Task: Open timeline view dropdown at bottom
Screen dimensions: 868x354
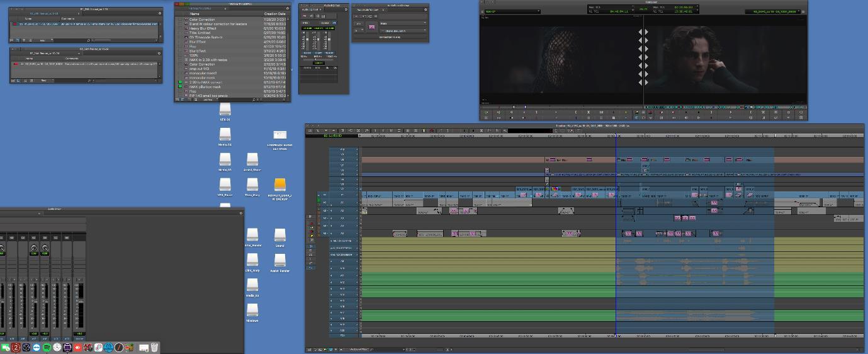Action: click(x=359, y=350)
